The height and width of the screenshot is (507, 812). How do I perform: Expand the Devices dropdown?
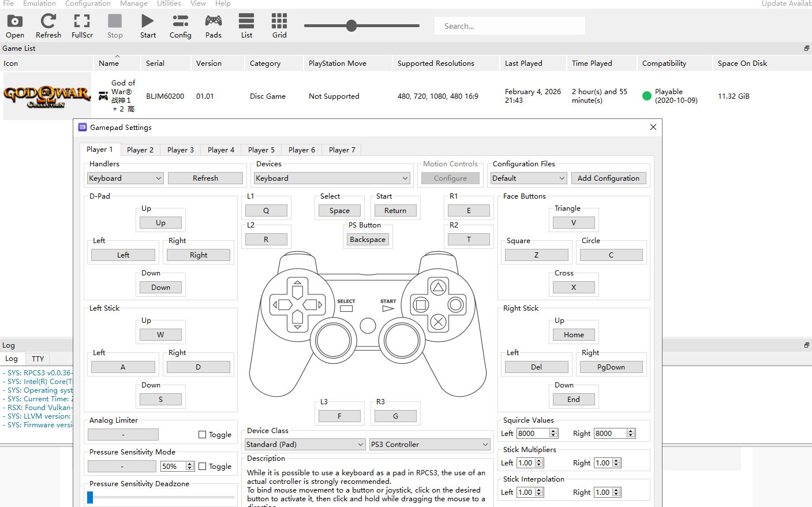pyautogui.click(x=332, y=178)
